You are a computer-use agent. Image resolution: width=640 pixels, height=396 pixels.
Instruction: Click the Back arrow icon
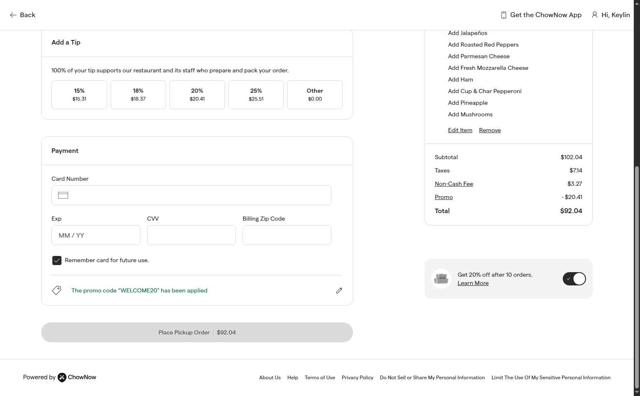coord(13,15)
